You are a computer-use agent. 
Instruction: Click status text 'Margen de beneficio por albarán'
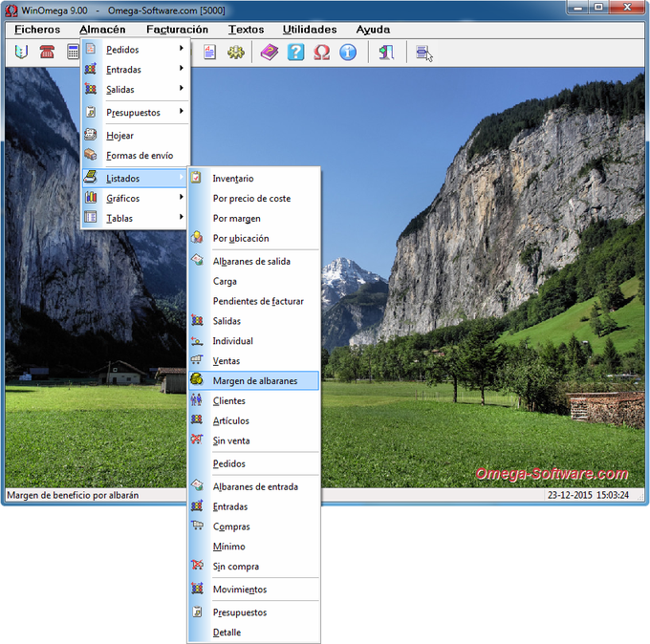pyautogui.click(x=73, y=495)
